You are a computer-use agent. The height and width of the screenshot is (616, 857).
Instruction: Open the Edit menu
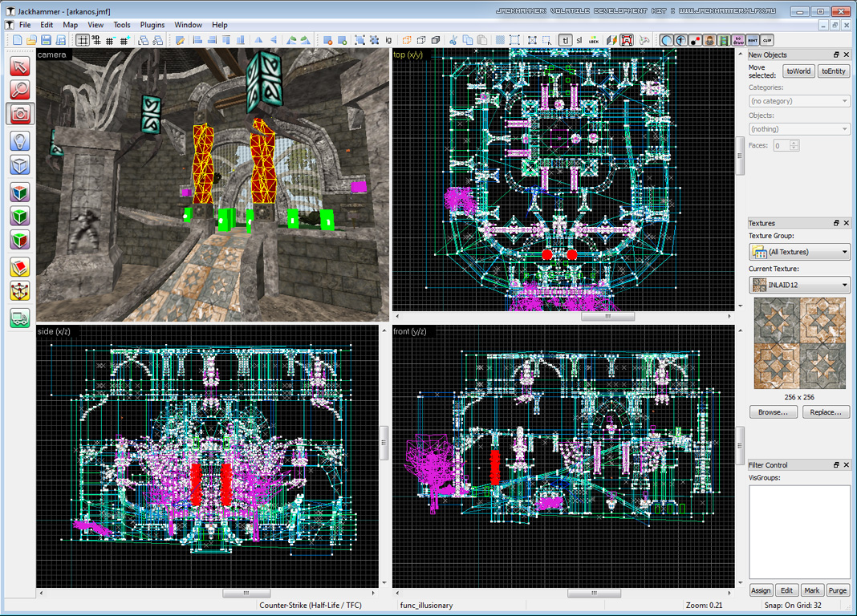[x=47, y=25]
